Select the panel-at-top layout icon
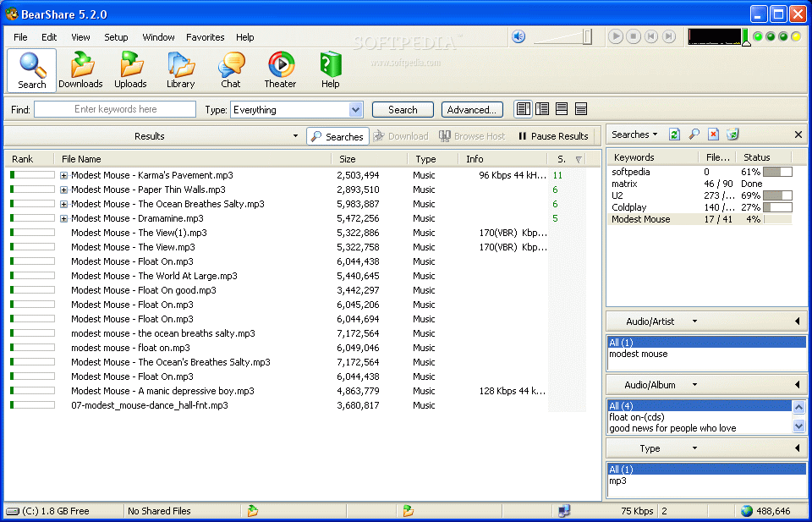812x522 pixels. pyautogui.click(x=581, y=109)
